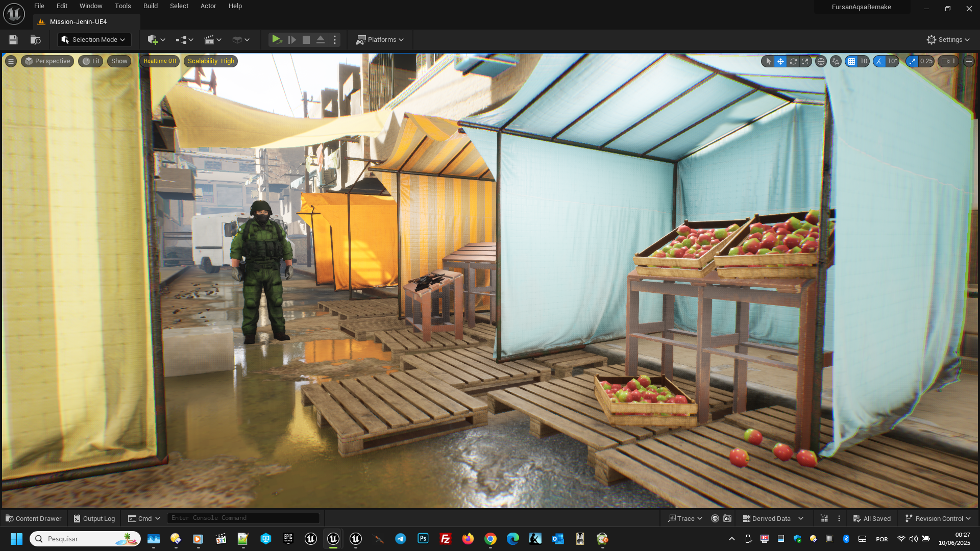Open the Build menu
This screenshot has width=980, height=551.
(x=151, y=6)
